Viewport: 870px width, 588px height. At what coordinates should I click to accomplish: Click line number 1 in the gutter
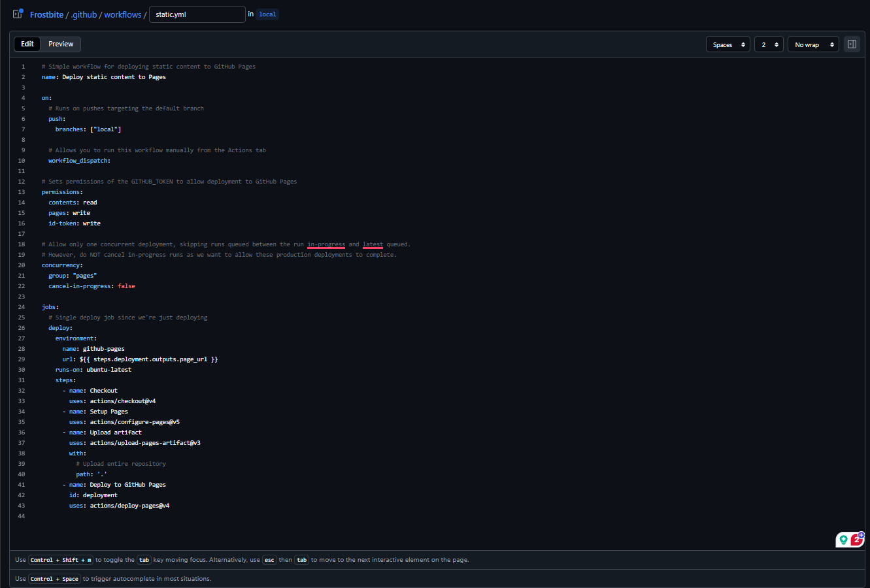(x=23, y=67)
